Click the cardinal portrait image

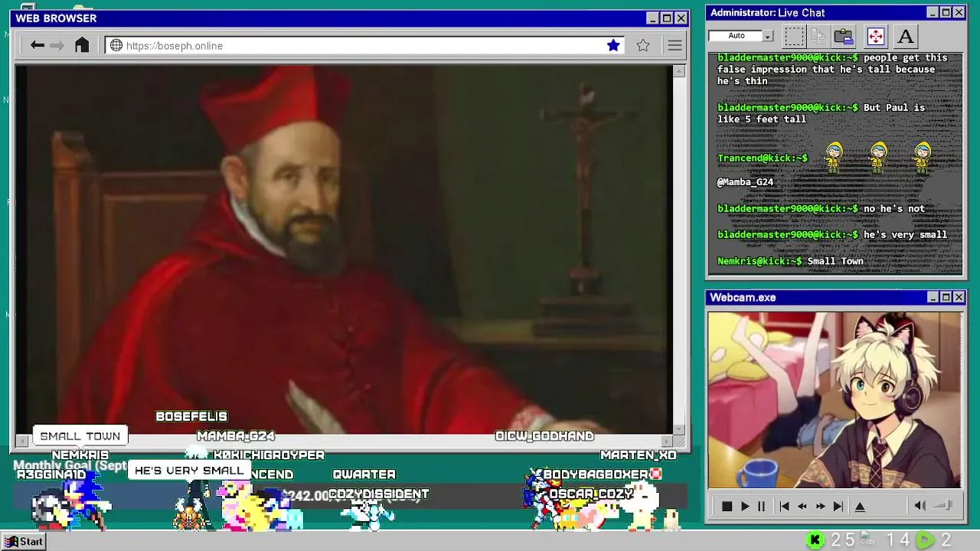coord(344,249)
